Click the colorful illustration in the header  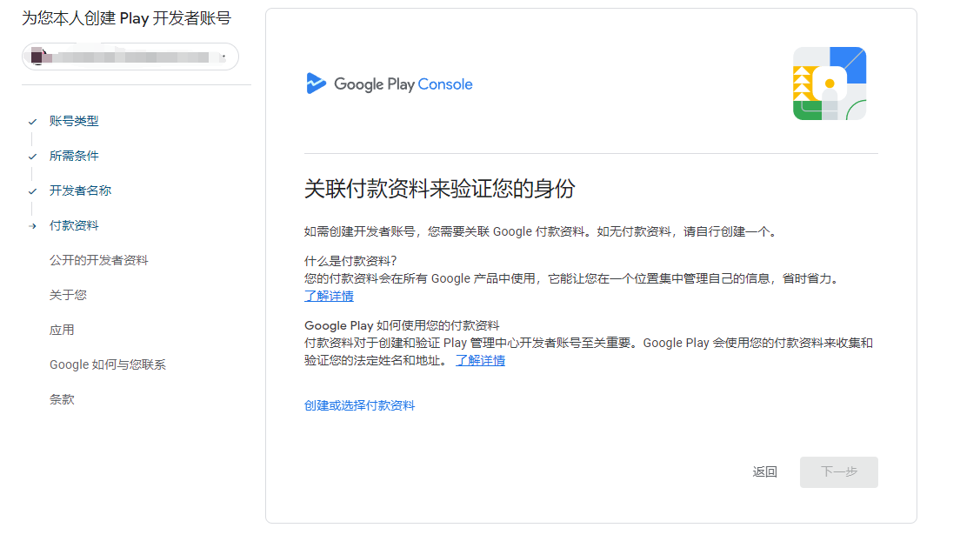830,84
